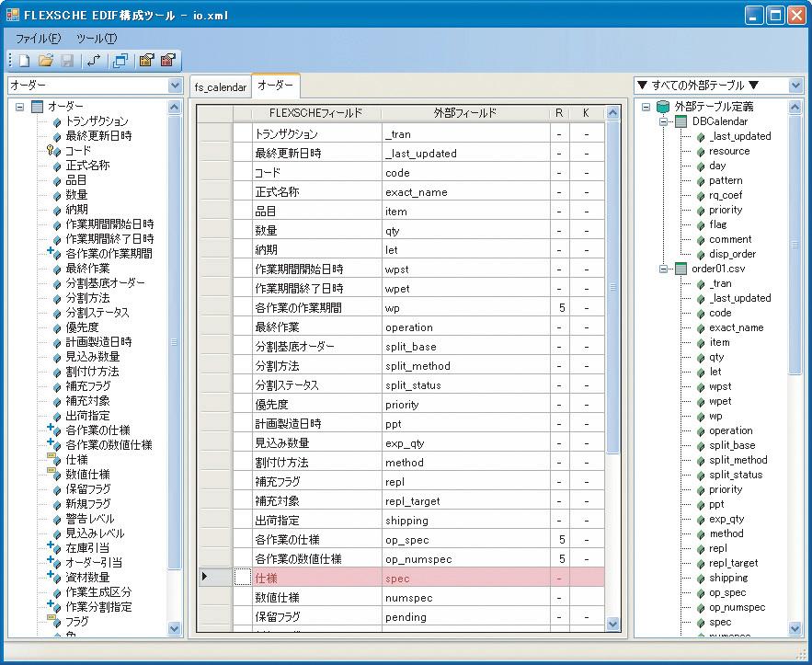Click the New file toolbar icon

pos(24,61)
